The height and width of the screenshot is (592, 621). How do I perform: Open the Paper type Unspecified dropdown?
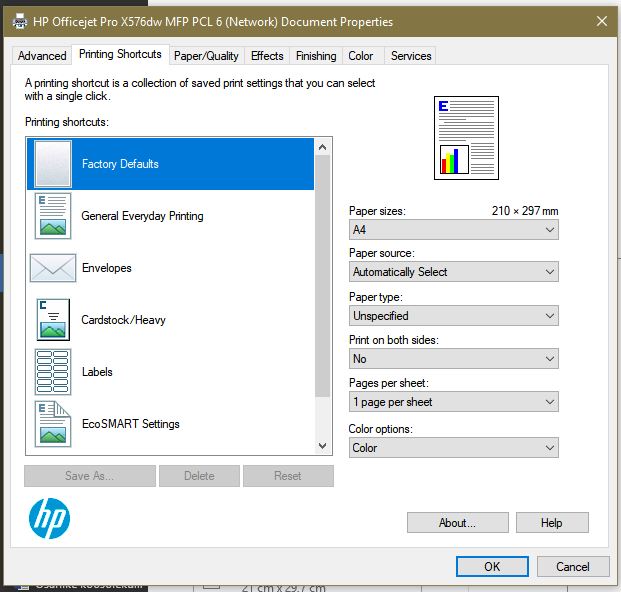(453, 316)
